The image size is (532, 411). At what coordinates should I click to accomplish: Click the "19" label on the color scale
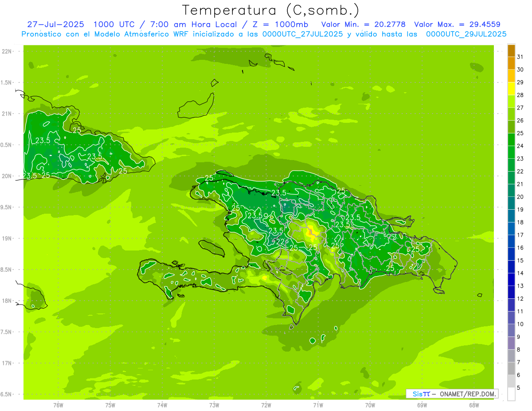click(x=520, y=210)
